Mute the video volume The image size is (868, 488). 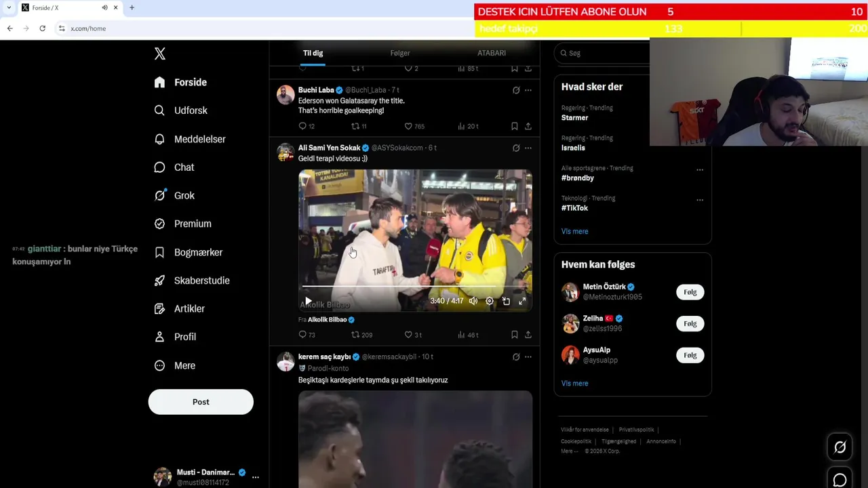(473, 301)
